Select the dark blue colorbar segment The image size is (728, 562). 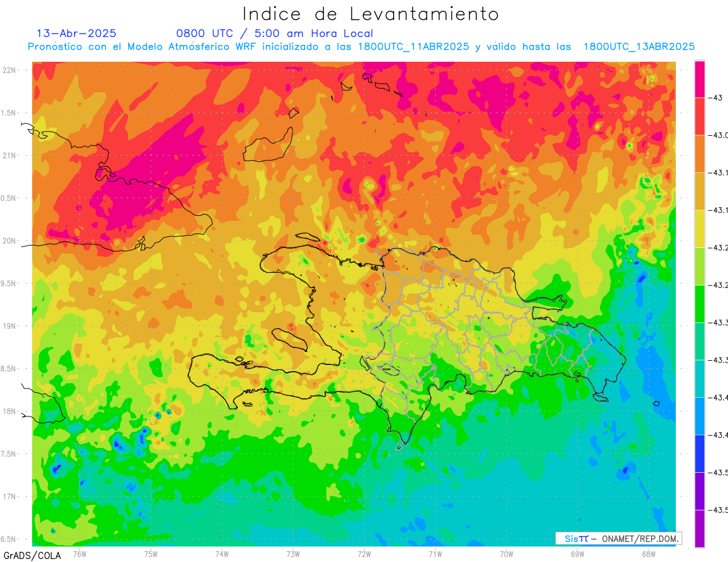[699, 453]
